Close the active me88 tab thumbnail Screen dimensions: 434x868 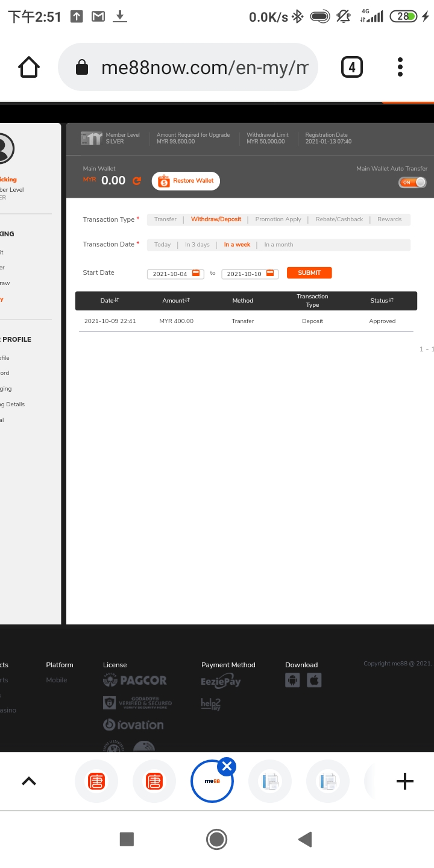227,766
